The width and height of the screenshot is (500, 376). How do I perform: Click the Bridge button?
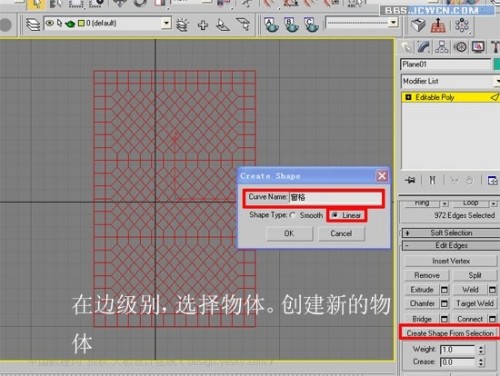point(422,319)
